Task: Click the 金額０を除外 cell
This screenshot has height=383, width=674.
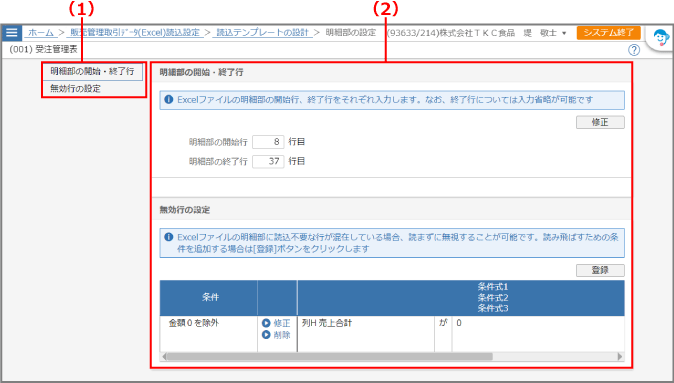Action: click(209, 334)
